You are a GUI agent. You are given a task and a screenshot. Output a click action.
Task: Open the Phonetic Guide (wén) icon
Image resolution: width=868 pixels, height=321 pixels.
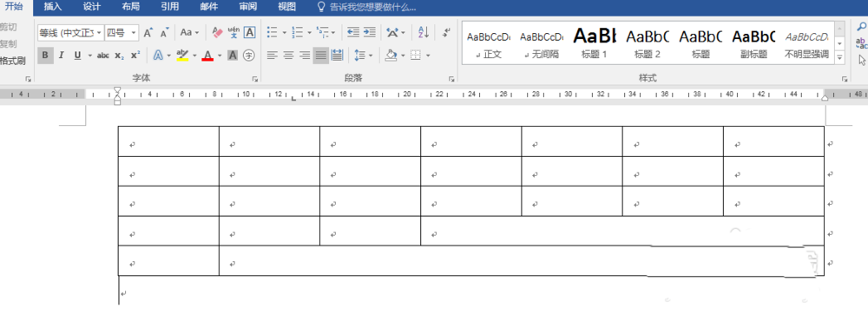[233, 33]
